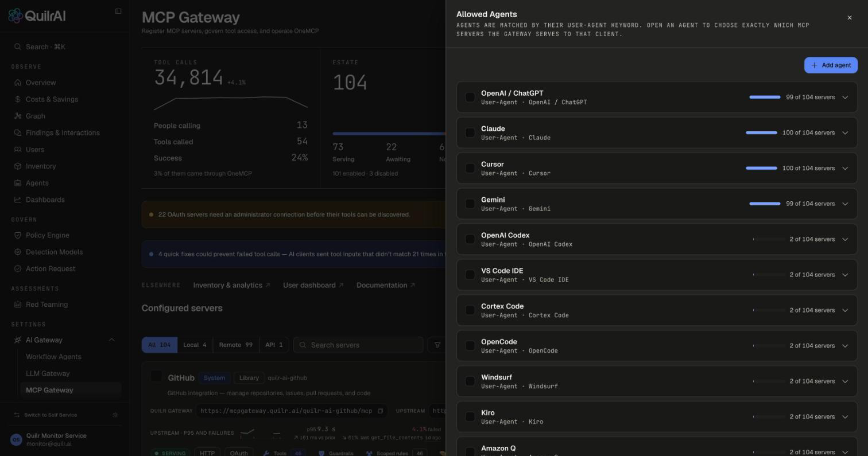Click the Costs & Savings dollar icon

coord(18,99)
